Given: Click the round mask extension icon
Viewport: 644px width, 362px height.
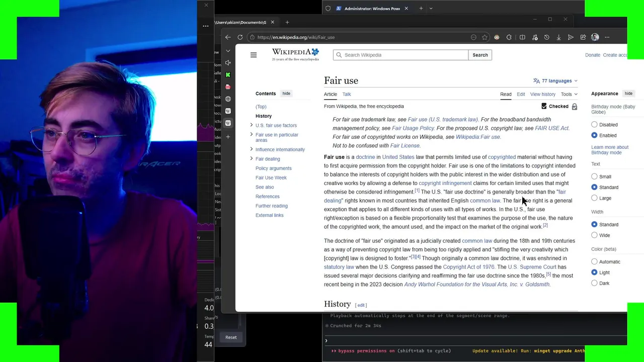Looking at the screenshot, I should (497, 37).
